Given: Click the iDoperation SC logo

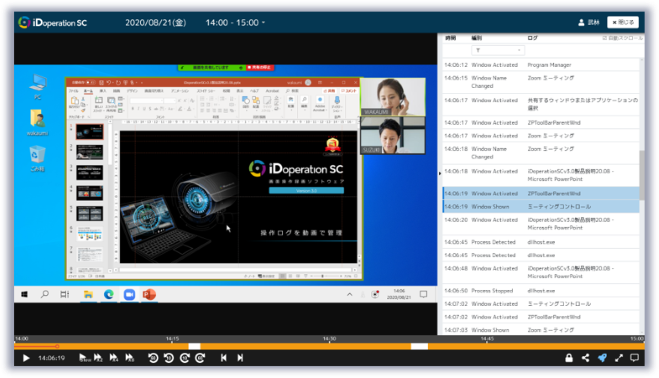Looking at the screenshot, I should pos(53,22).
